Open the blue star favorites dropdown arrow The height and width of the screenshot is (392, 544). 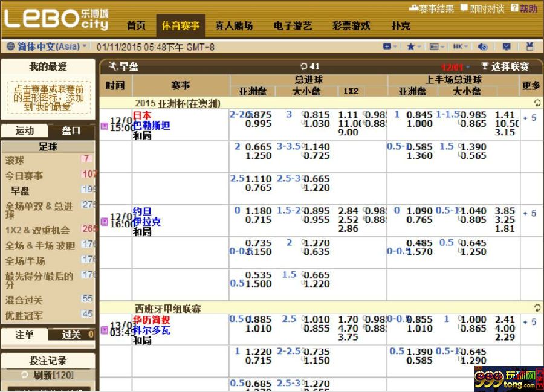(x=419, y=47)
